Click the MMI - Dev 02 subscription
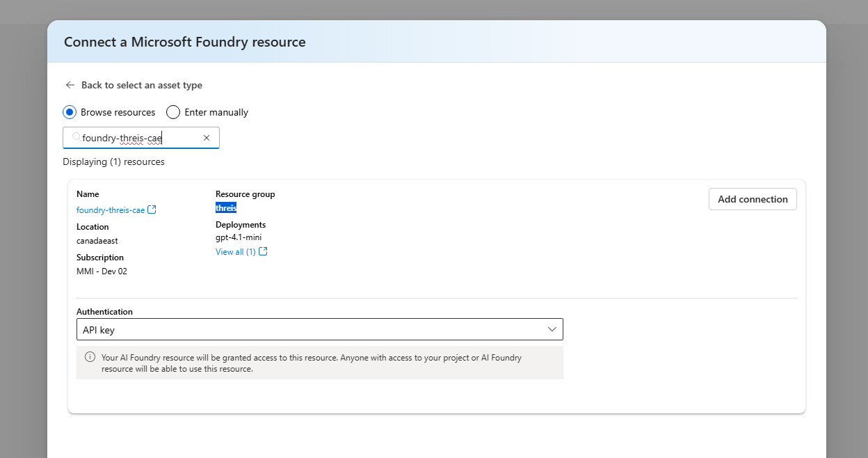Screen dimensions: 868x458 [102, 271]
